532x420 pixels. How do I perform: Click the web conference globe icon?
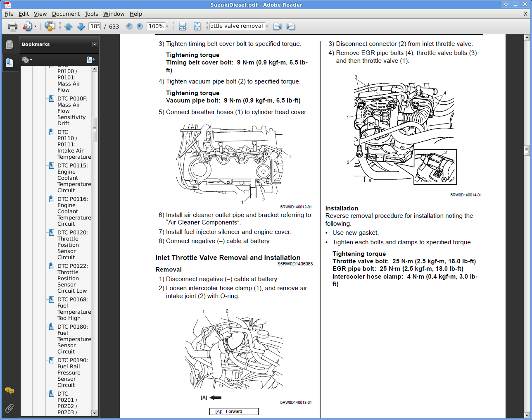point(50,26)
